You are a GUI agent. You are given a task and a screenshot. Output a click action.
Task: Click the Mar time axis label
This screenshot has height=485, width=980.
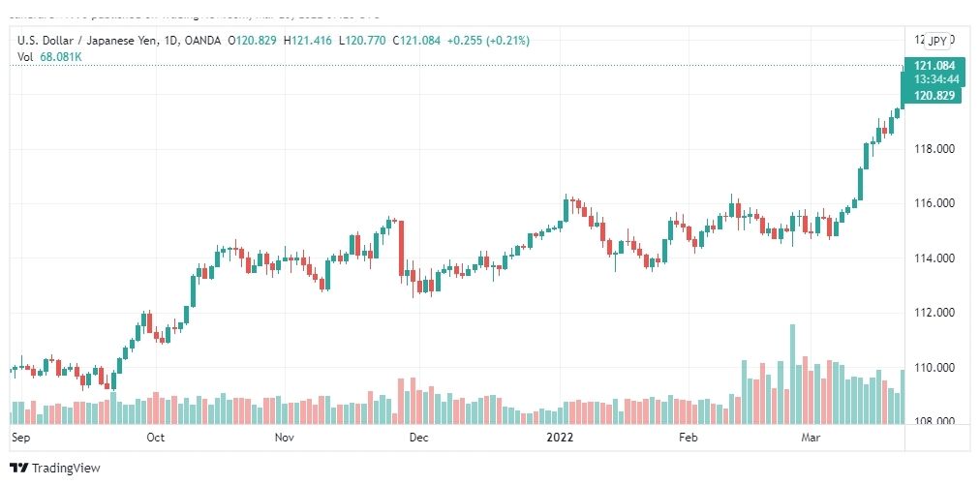coord(811,438)
